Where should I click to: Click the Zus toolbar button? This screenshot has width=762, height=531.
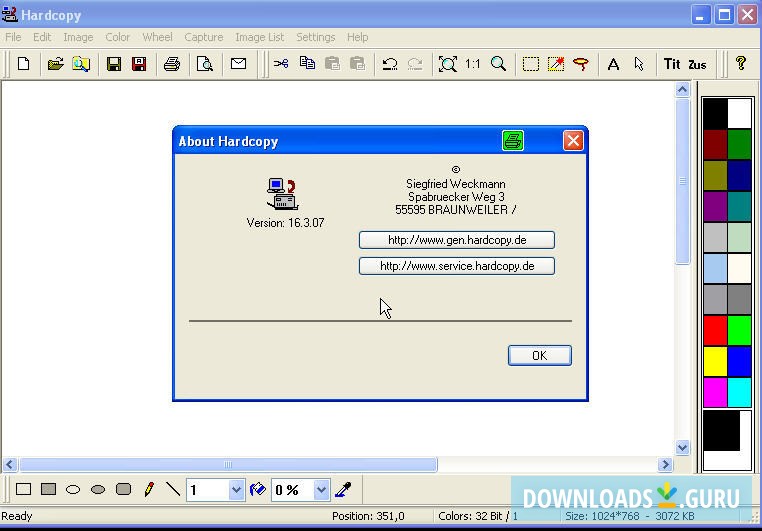[697, 65]
